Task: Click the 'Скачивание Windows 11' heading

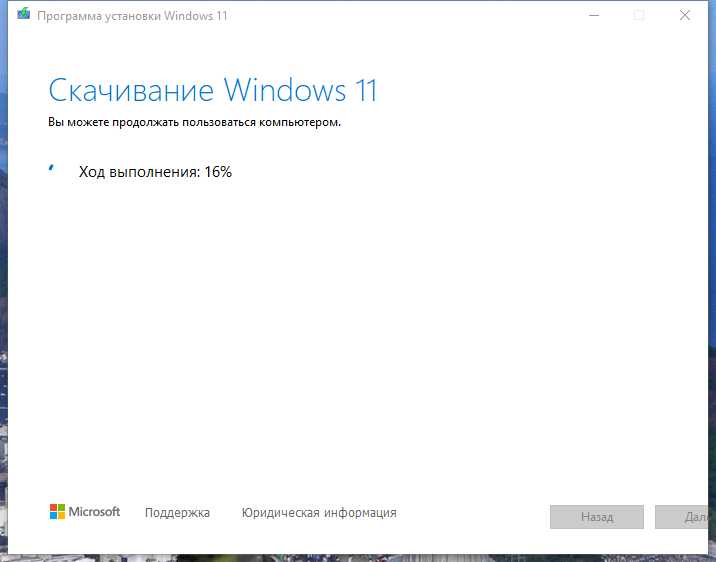Action: pyautogui.click(x=213, y=90)
